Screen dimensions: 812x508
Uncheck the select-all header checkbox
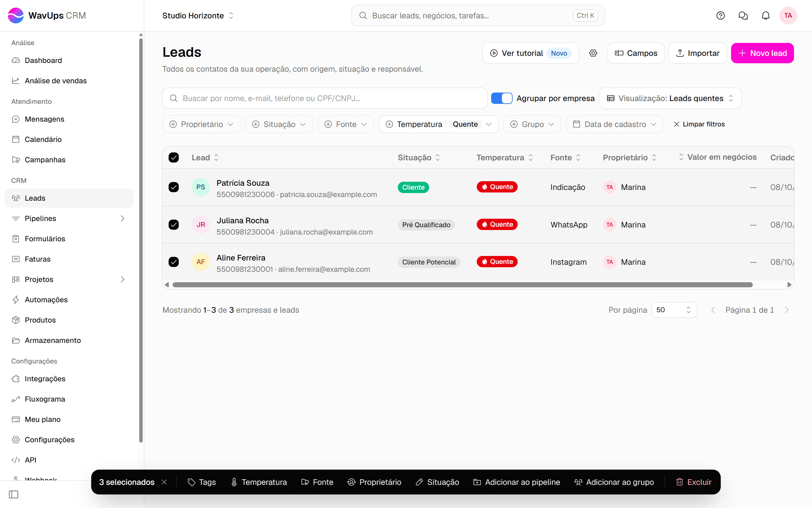click(x=173, y=157)
